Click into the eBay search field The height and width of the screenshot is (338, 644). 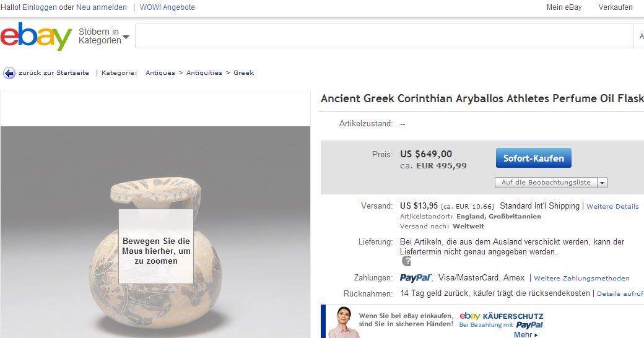click(x=384, y=37)
